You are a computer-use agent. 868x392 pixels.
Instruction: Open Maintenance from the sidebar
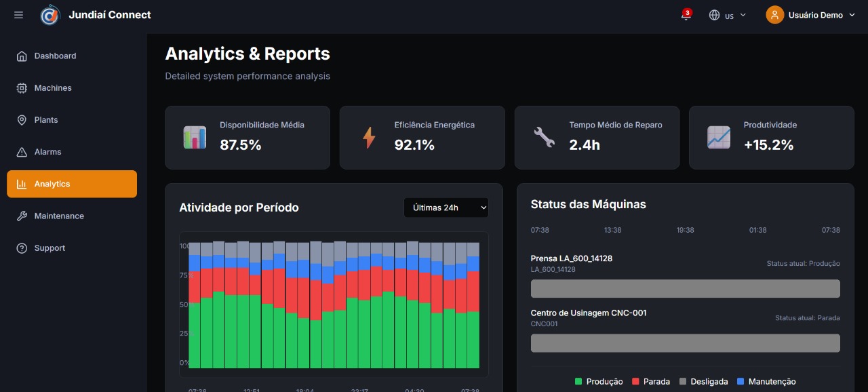coord(59,216)
